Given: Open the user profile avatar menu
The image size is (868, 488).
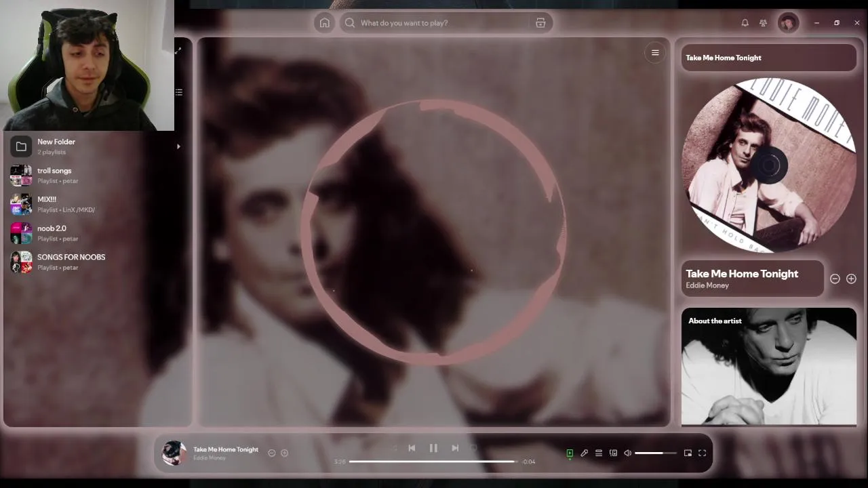Looking at the screenshot, I should 788,23.
